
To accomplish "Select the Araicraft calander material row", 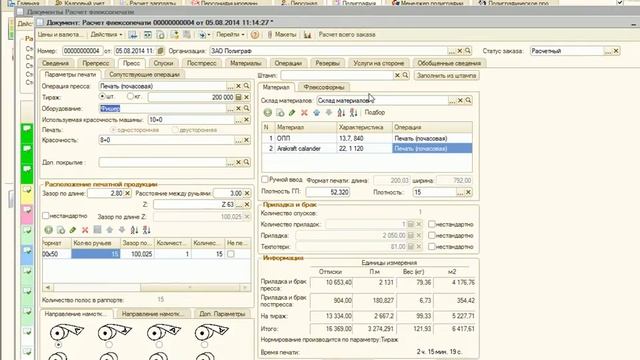I will (367, 149).
